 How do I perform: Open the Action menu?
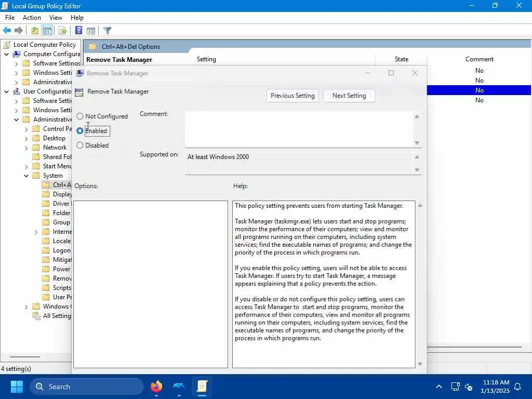[32, 18]
